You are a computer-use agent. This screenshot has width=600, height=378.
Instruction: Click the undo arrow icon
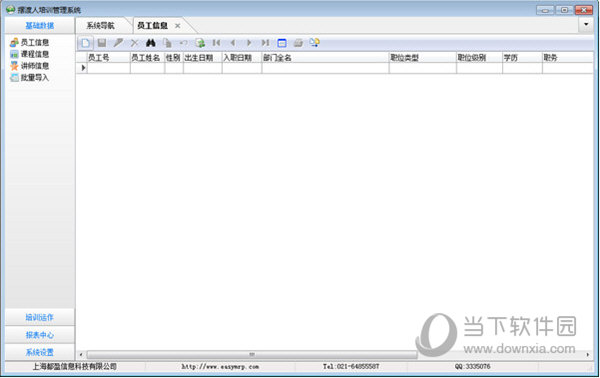tap(184, 43)
